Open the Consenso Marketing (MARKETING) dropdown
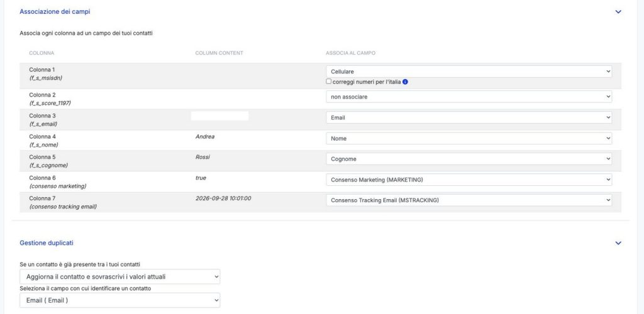Viewport: 644px width, 314px height. coord(469,180)
